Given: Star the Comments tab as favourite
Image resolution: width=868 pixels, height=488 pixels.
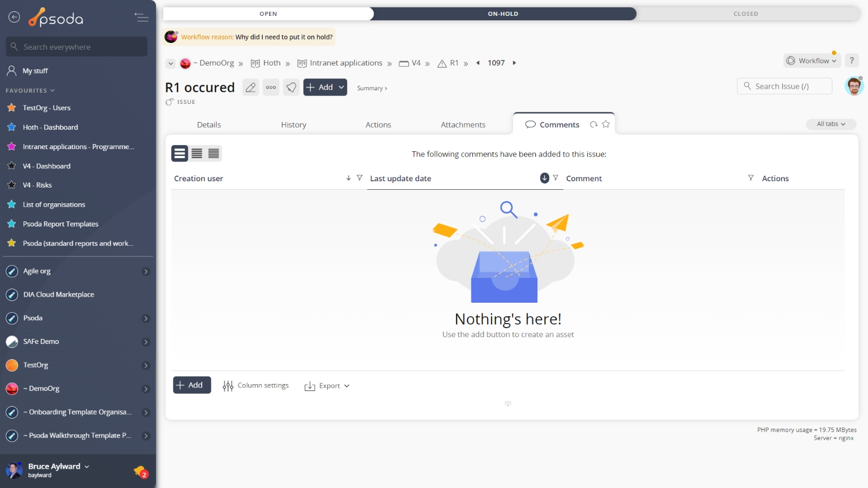Looking at the screenshot, I should (x=606, y=124).
